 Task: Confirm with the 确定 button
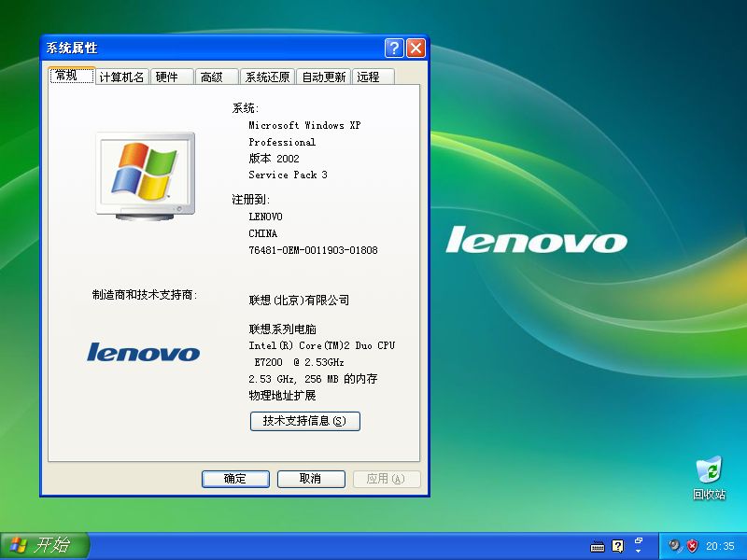(x=235, y=479)
